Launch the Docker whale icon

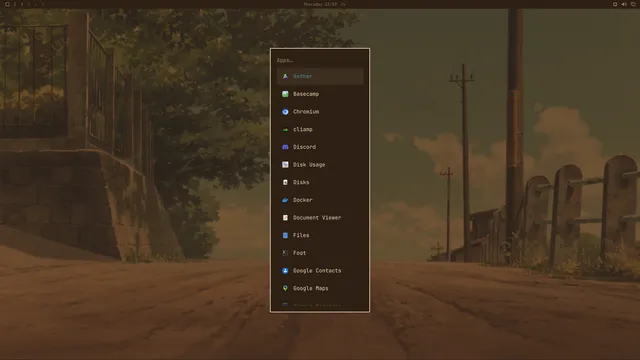(285, 200)
